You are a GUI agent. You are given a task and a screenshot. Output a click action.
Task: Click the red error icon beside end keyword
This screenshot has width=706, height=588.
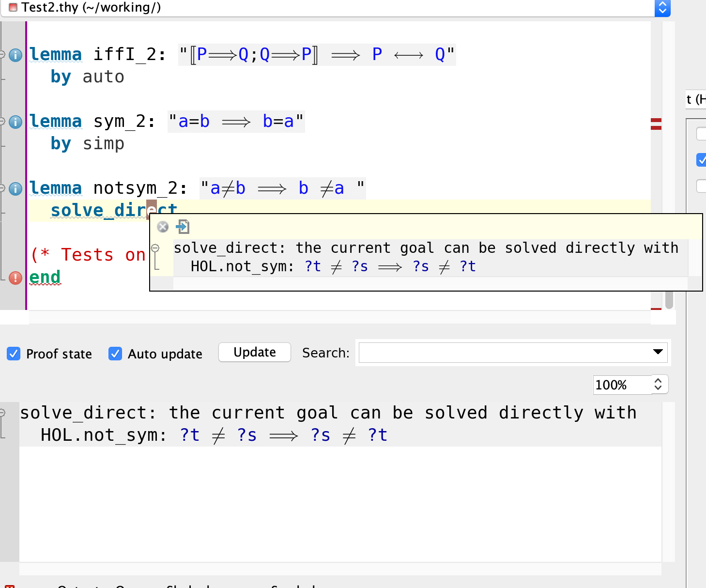click(15, 278)
